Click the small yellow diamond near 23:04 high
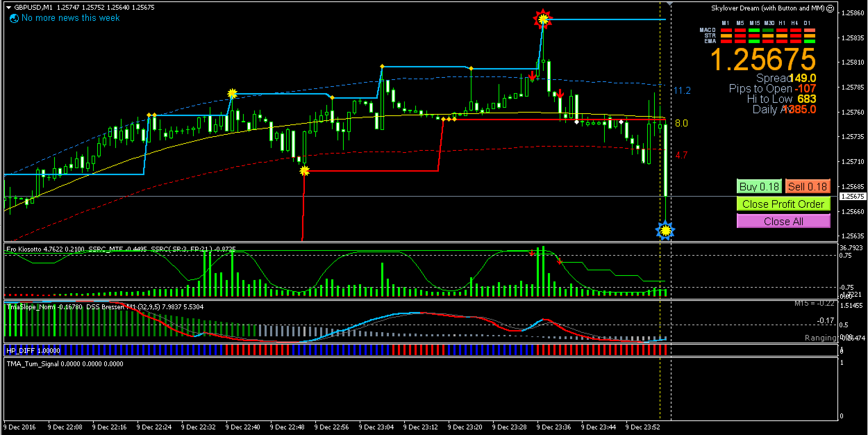 [x=382, y=66]
